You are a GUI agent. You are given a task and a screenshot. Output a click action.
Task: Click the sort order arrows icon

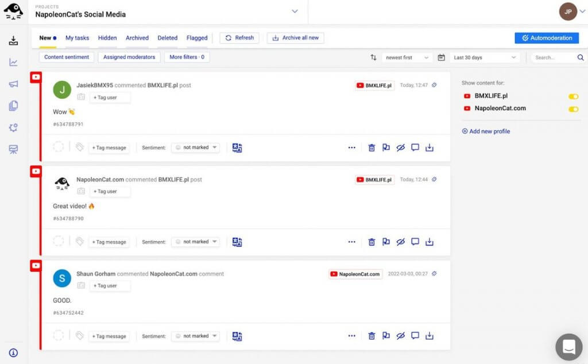pyautogui.click(x=373, y=57)
